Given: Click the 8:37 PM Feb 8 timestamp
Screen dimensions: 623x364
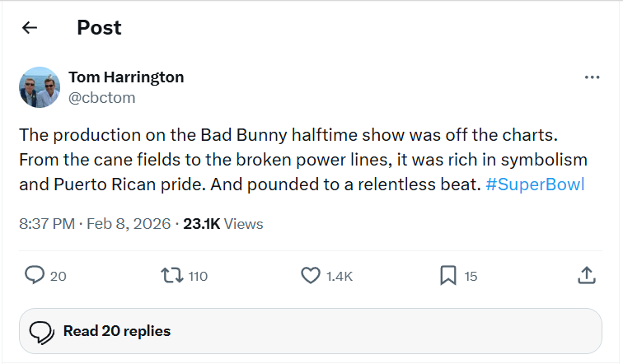Looking at the screenshot, I should pyautogui.click(x=94, y=223).
